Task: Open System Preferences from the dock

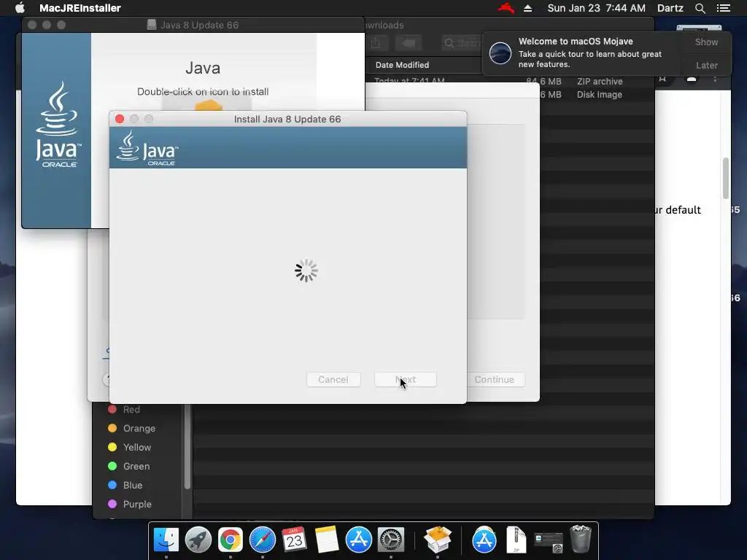Action: [391, 540]
